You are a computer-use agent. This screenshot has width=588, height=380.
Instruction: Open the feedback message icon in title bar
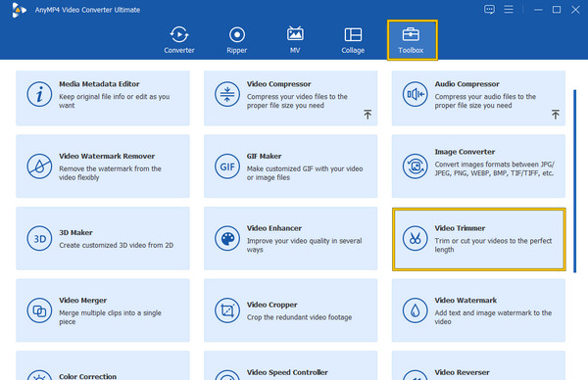click(x=489, y=10)
